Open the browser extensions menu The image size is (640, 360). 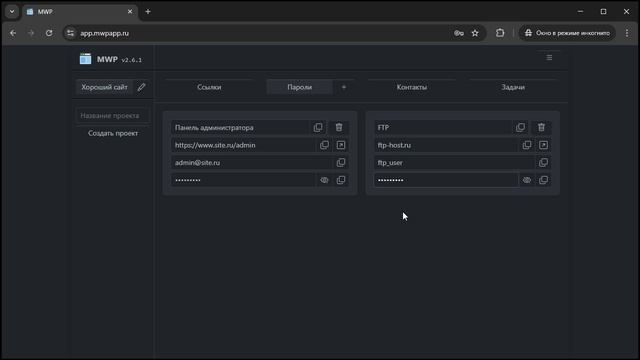(500, 33)
